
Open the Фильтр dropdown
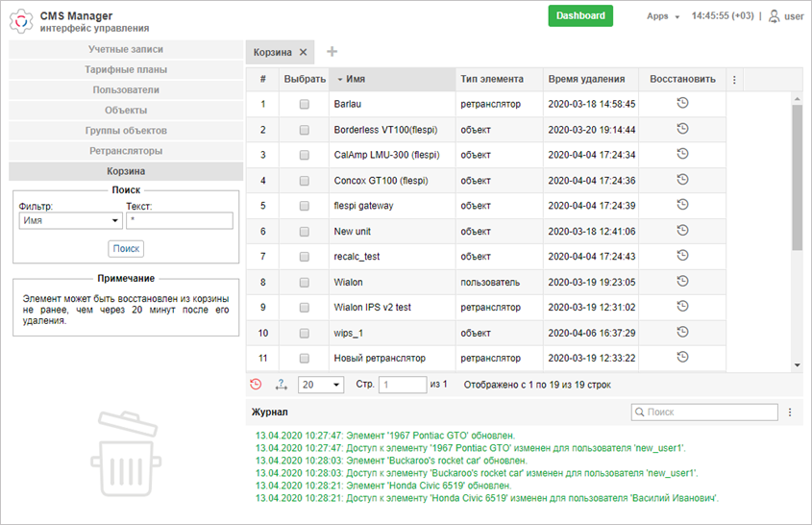(x=69, y=220)
